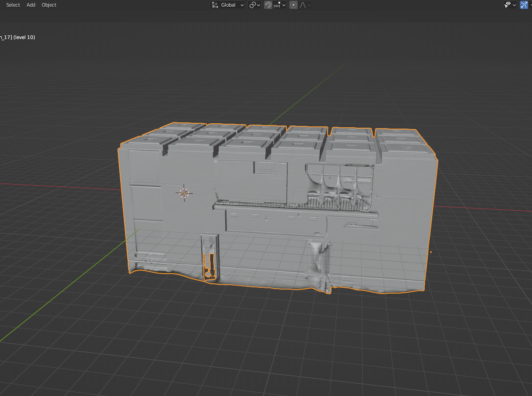The height and width of the screenshot is (396, 532).
Task: Click the orange-outlined narrow door panel on model
Action: 209,257
